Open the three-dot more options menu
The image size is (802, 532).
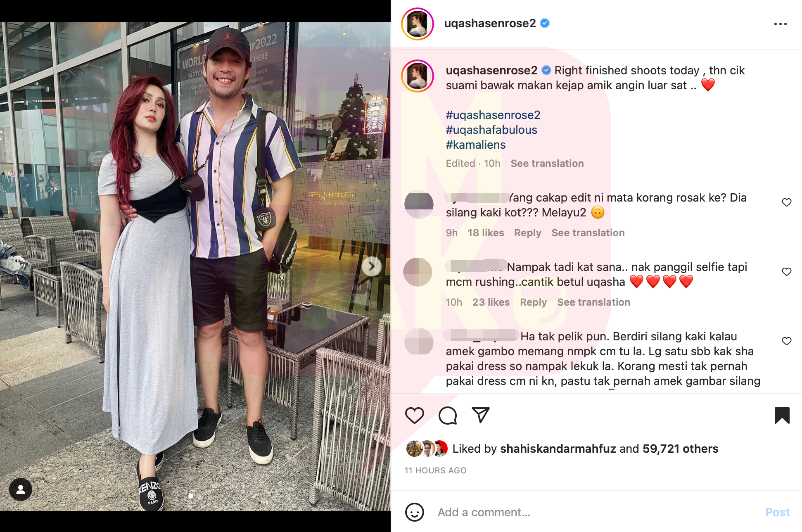(780, 24)
